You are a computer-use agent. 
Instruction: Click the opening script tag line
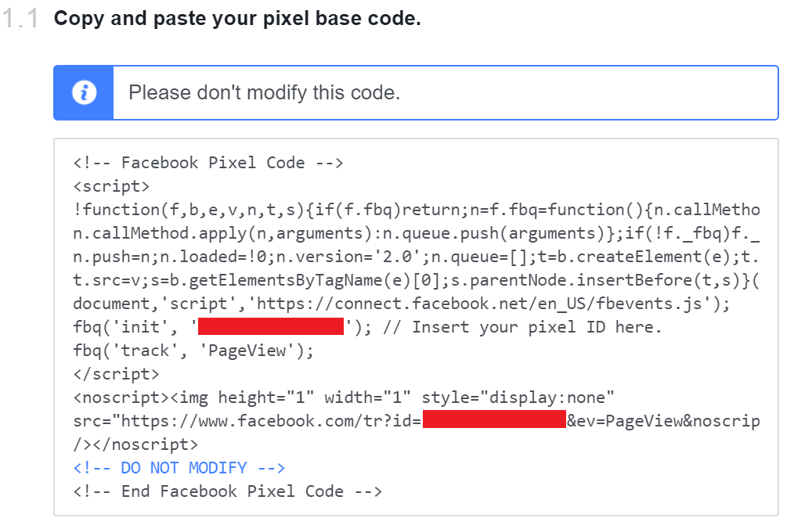(111, 186)
